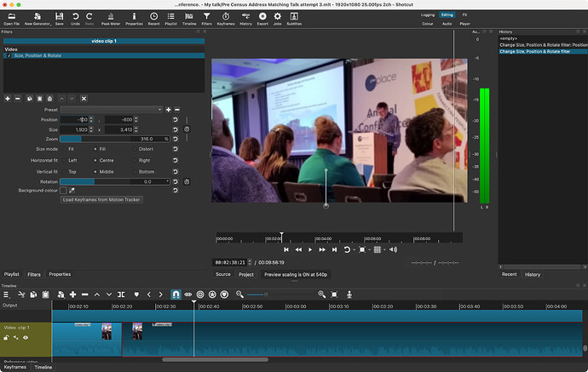
Task: Switch to the Playlist tab
Action: [12, 274]
